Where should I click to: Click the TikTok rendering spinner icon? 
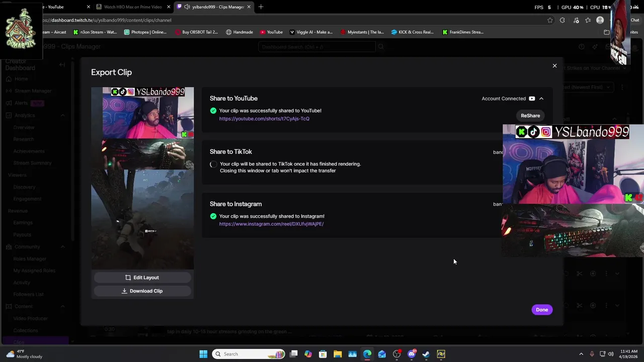click(213, 164)
